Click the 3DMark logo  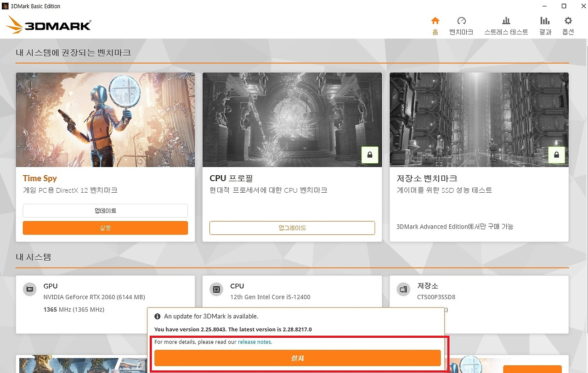(48, 24)
